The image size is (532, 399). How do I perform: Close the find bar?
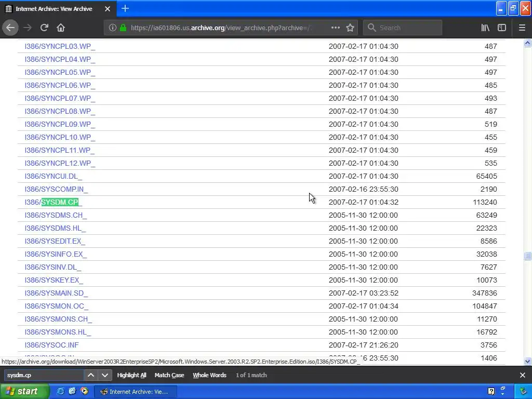[x=523, y=375]
